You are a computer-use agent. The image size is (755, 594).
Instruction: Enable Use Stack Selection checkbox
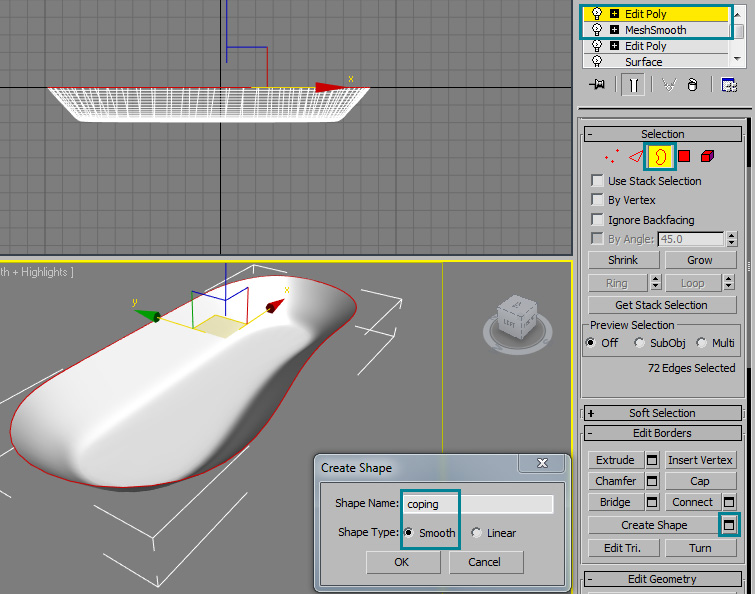[x=597, y=181]
